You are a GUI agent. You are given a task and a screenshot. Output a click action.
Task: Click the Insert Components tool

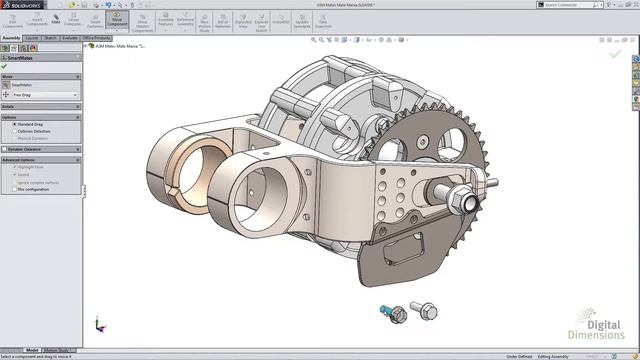click(x=37, y=22)
